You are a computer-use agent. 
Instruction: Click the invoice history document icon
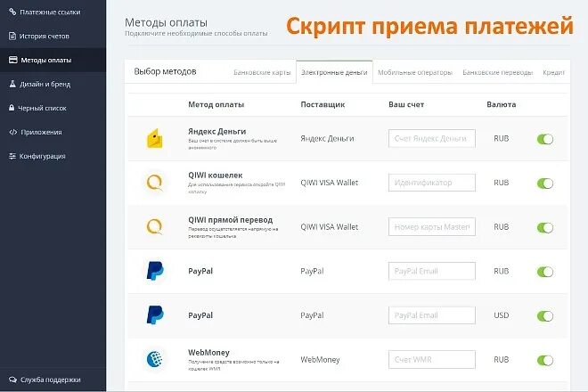click(x=12, y=36)
